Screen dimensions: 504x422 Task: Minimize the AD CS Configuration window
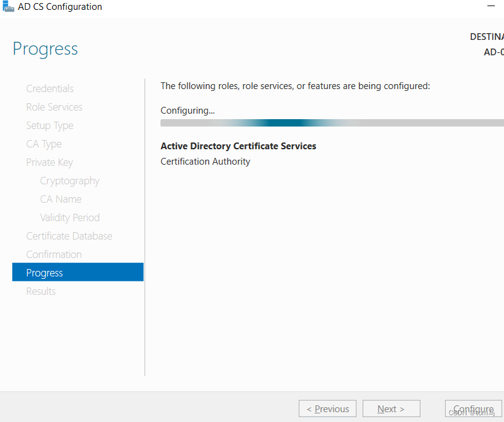coord(491,6)
